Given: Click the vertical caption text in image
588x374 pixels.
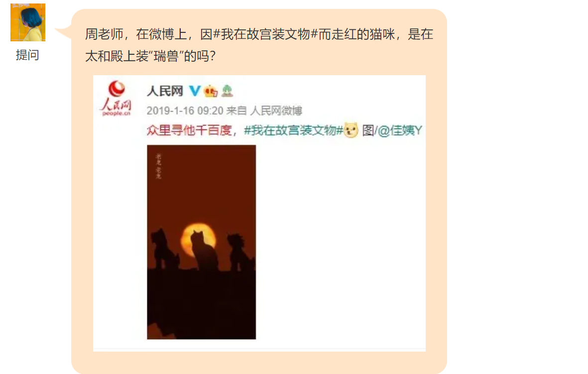Looking at the screenshot, I should tap(159, 166).
